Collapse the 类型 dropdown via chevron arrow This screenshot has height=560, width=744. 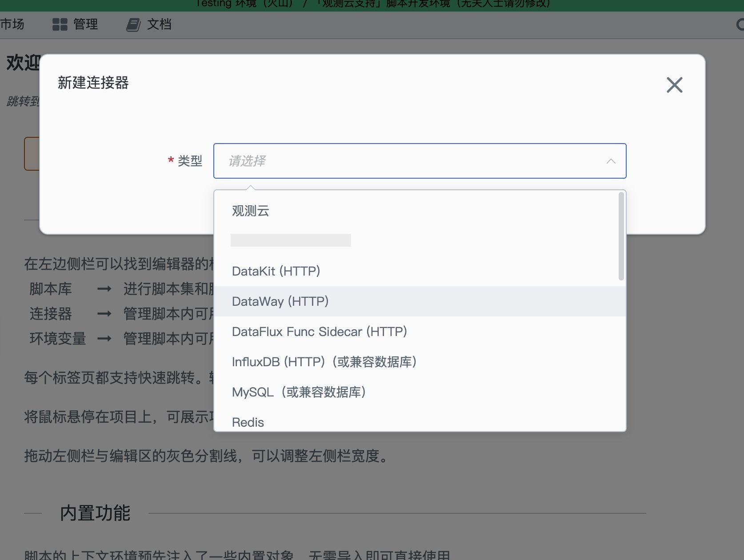click(611, 161)
